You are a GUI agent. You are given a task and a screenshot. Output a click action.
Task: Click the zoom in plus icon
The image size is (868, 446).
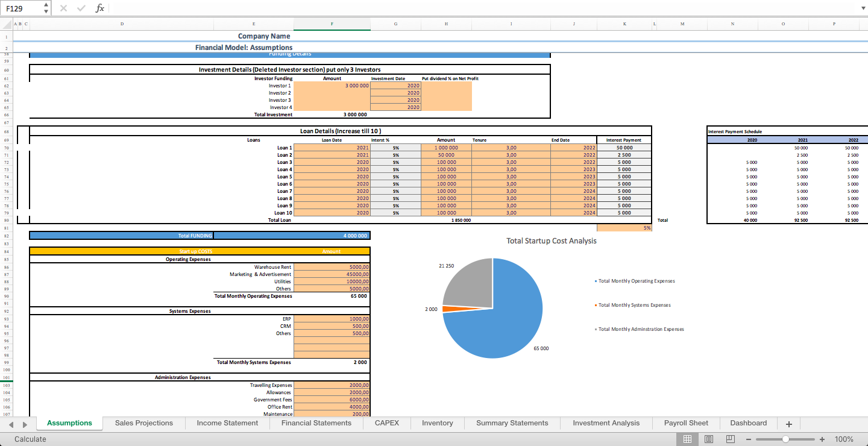pyautogui.click(x=822, y=439)
